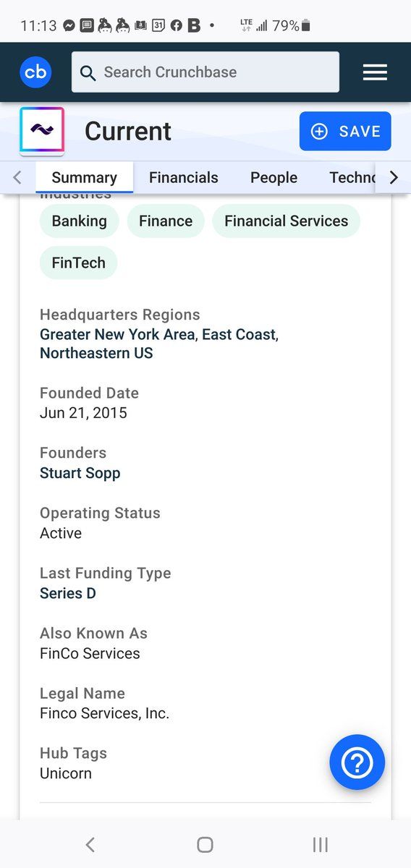Follow the Series D funding link

click(68, 593)
